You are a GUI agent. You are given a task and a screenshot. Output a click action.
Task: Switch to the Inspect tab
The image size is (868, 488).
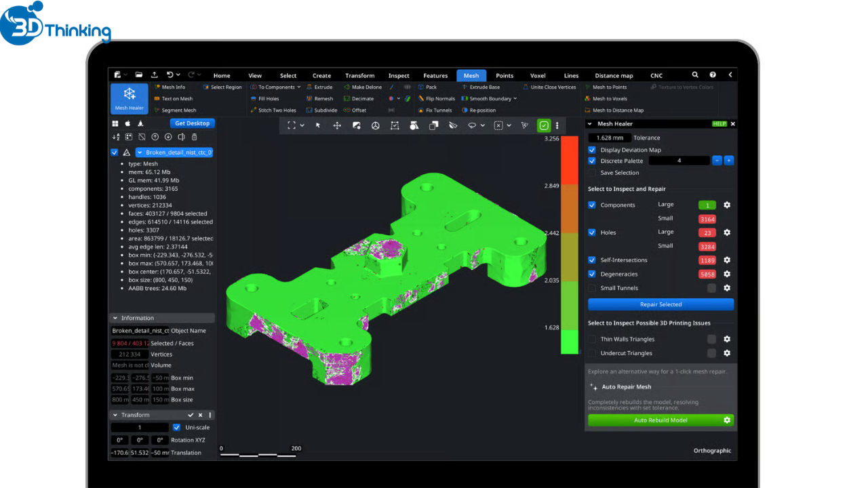click(x=399, y=76)
